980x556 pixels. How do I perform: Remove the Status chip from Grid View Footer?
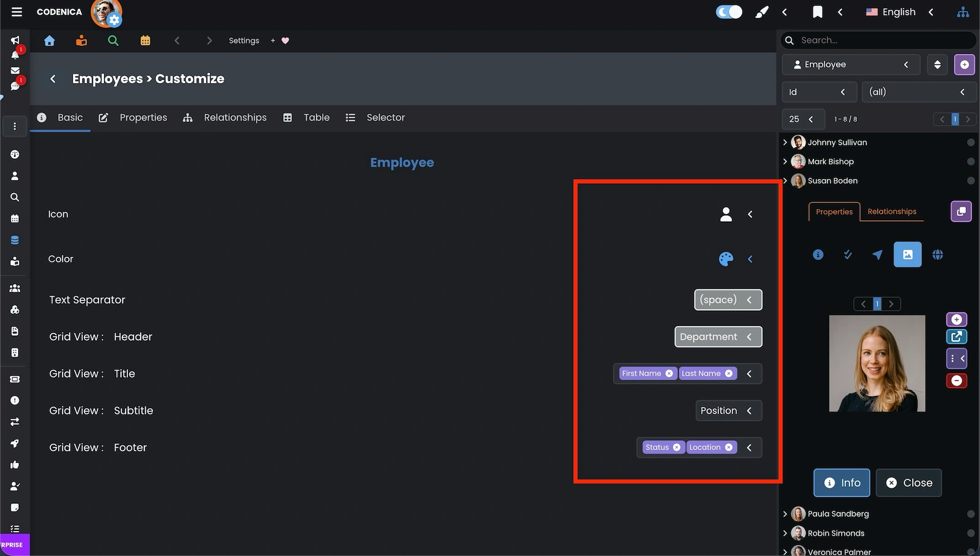click(x=676, y=447)
